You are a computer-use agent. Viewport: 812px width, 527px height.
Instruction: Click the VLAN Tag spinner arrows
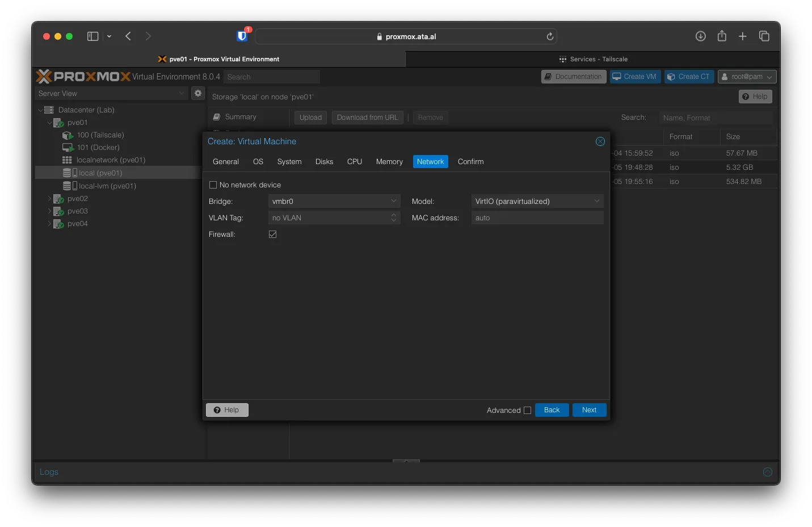pos(394,218)
